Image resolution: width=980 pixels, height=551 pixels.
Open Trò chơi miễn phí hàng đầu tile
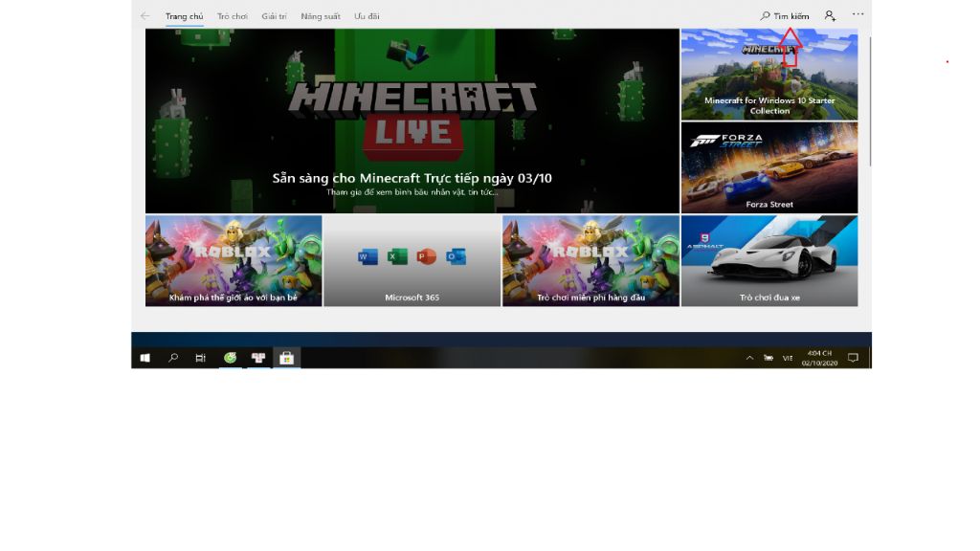tap(590, 260)
